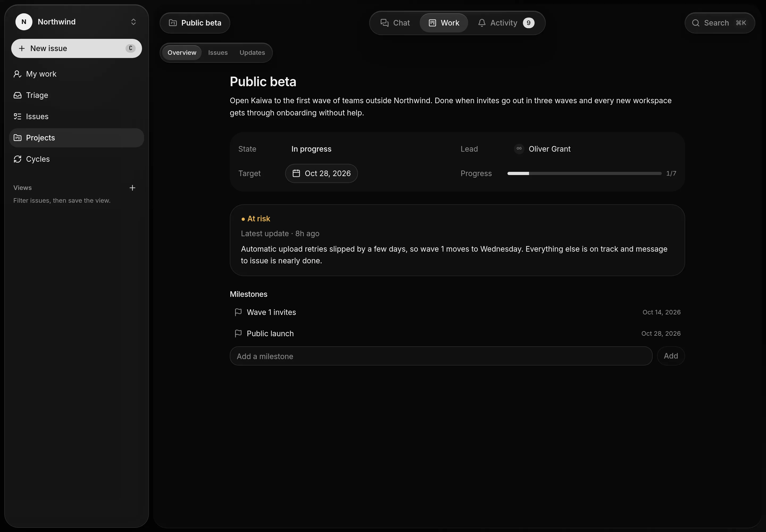The height and width of the screenshot is (532, 766).
Task: Select the Work tab
Action: 444,23
